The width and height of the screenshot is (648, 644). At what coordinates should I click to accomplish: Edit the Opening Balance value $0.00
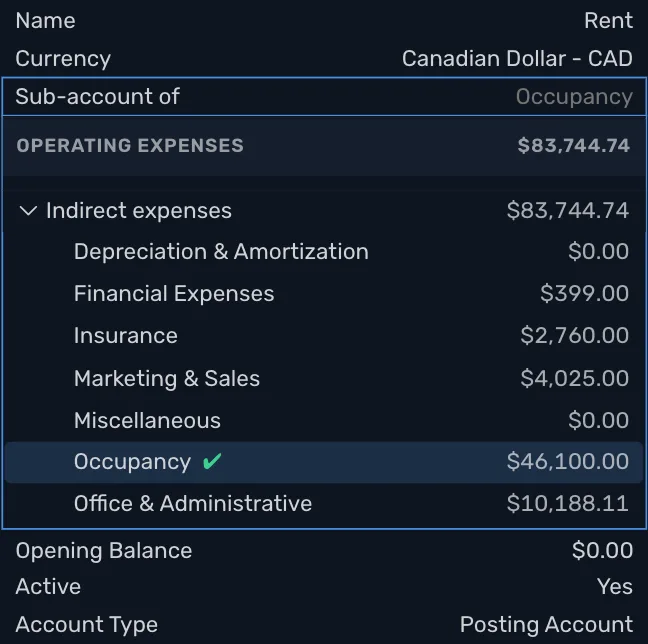[603, 551]
